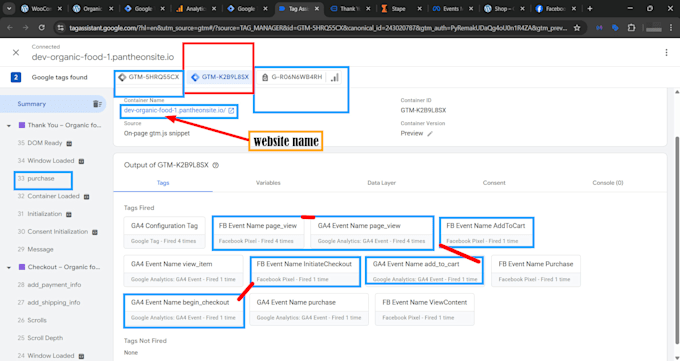Select the GTM-K2B9L8SX container tab
Screen dimensions: 680x361
[220, 77]
